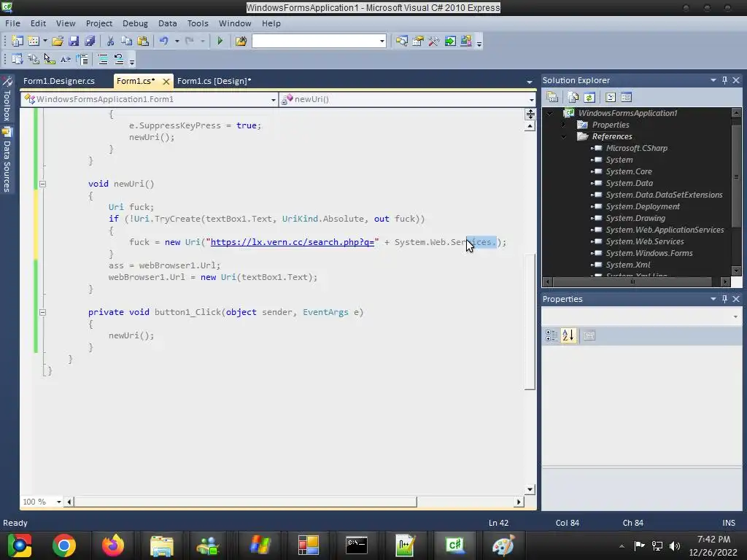747x560 pixels.
Task: Open the undo history dropdown arrow
Action: click(x=177, y=41)
